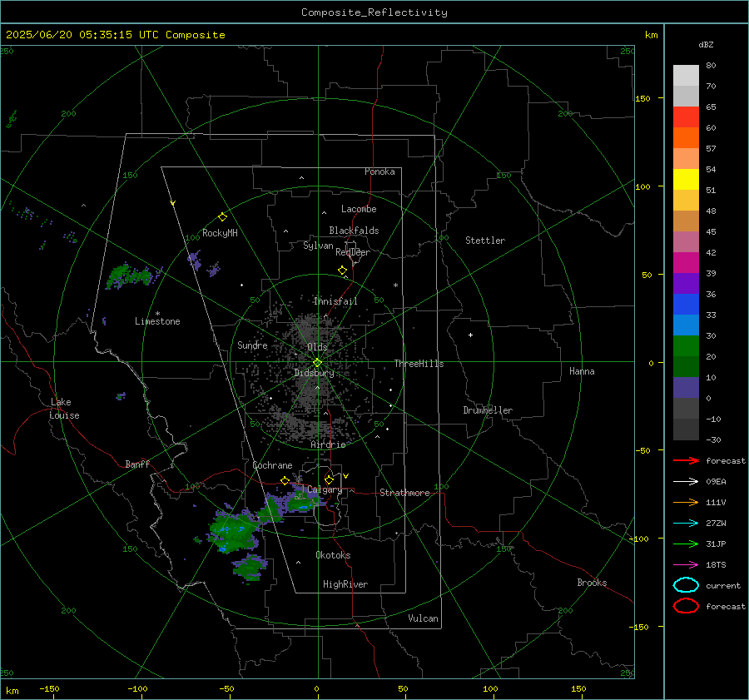
Task: Click the yellow diamond marker above Calgary
Action: pos(329,479)
